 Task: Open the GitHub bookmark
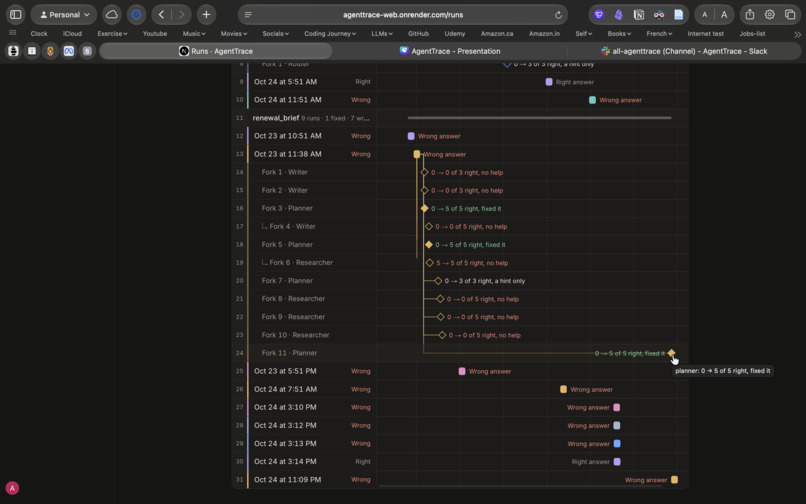[418, 33]
